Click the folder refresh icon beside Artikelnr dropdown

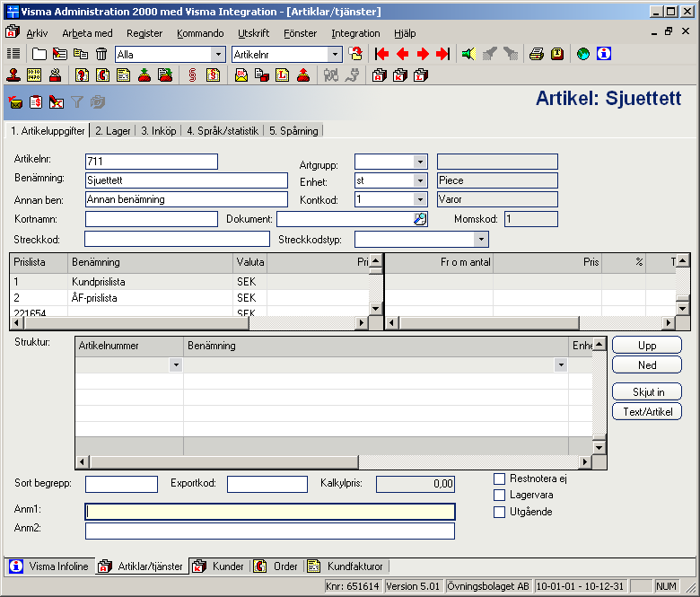[x=355, y=54]
